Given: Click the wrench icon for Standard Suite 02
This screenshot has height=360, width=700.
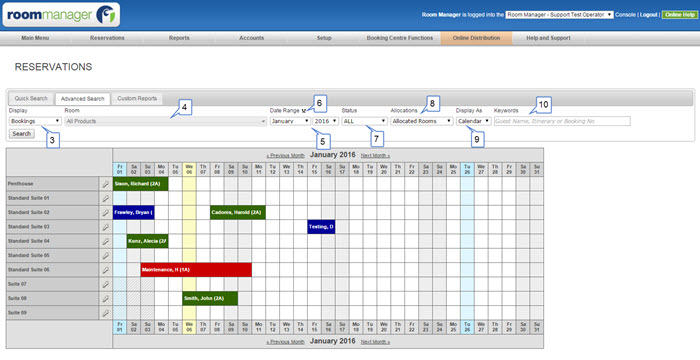Looking at the screenshot, I should (x=105, y=213).
